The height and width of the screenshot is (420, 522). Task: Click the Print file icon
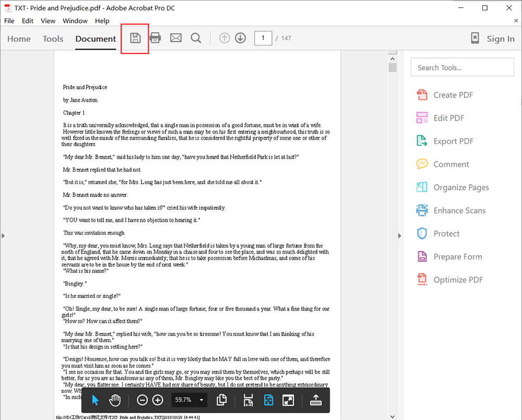155,38
